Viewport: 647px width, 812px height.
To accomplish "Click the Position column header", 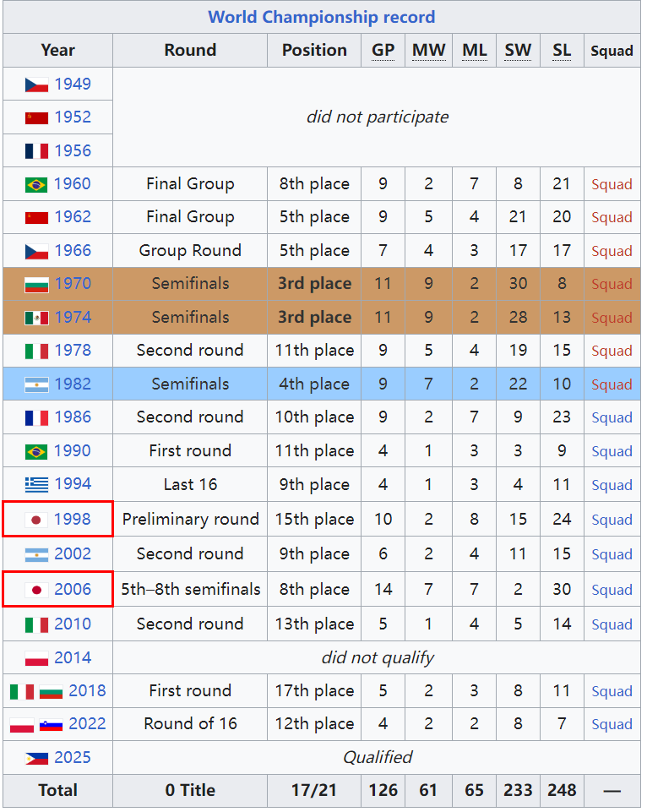I will pos(314,51).
